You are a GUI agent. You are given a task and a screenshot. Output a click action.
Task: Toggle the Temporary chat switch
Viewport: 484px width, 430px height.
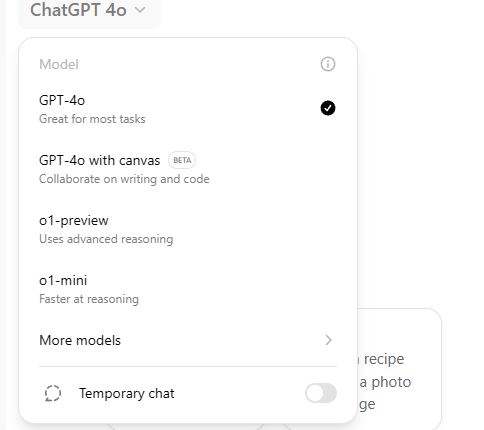tap(321, 393)
